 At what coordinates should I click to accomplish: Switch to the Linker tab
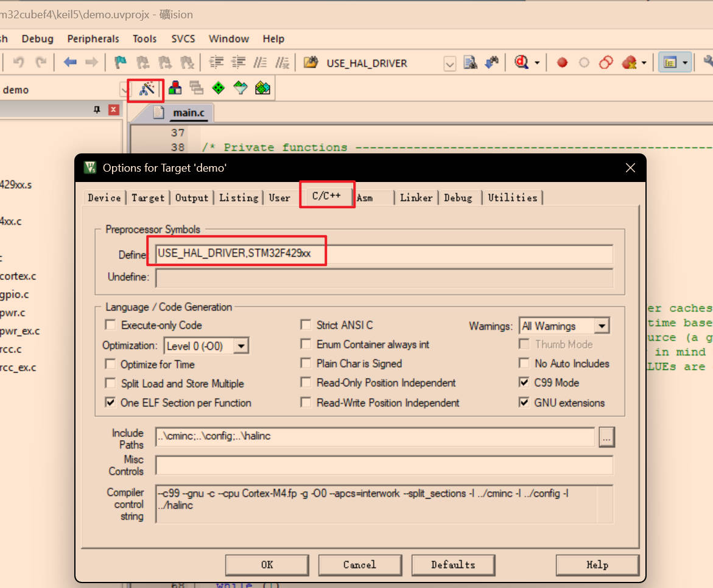point(416,198)
